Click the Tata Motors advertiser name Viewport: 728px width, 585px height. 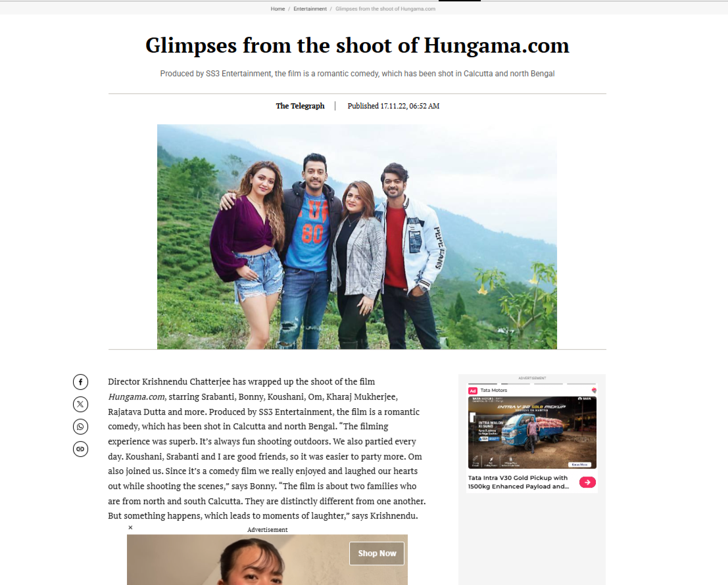(493, 390)
